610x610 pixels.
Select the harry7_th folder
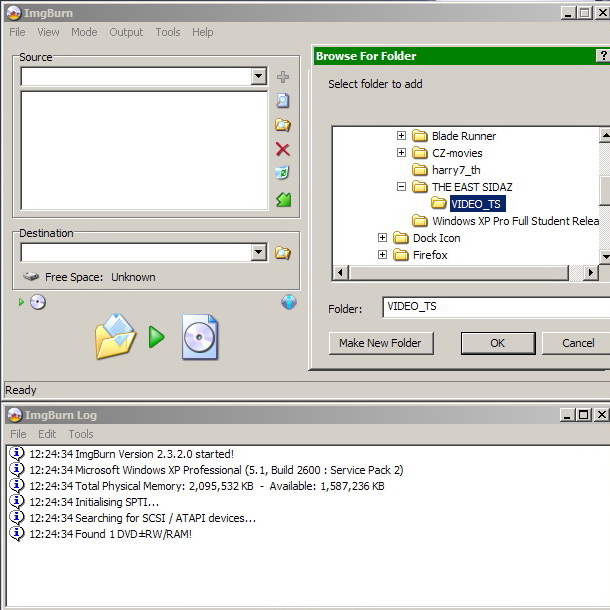pyautogui.click(x=456, y=170)
